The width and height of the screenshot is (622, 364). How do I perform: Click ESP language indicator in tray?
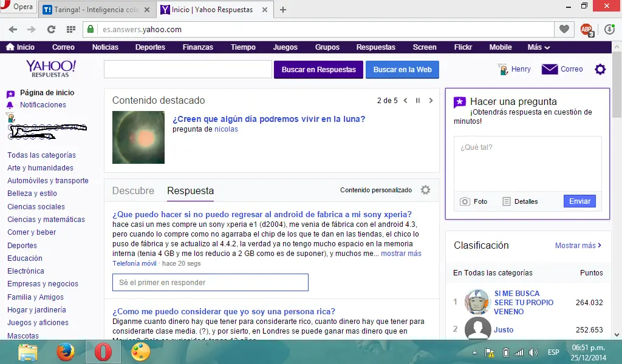[x=553, y=352]
